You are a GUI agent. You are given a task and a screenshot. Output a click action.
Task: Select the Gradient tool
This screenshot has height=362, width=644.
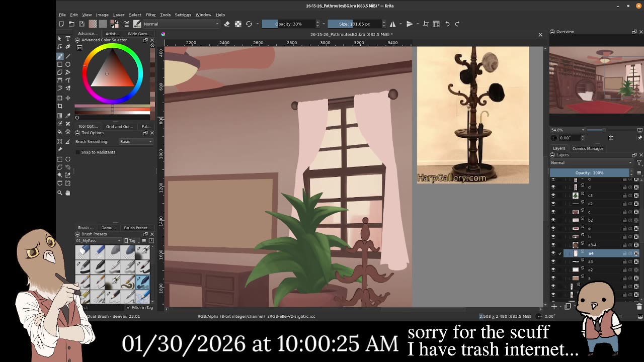pos(60,116)
